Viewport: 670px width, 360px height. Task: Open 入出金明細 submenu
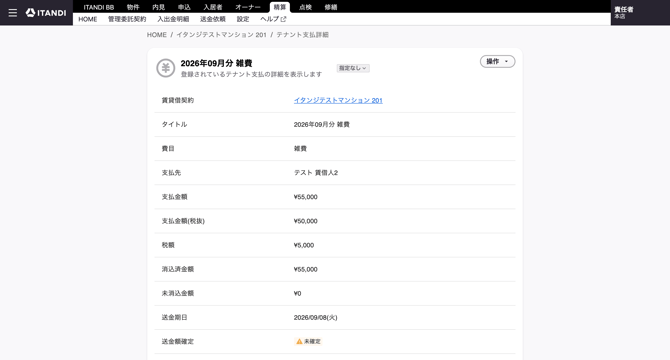173,19
